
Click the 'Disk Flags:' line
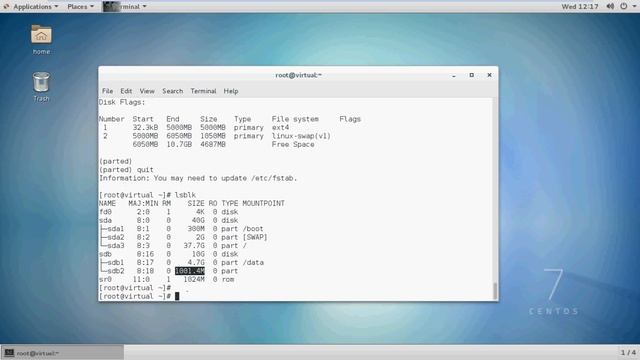[x=122, y=102]
